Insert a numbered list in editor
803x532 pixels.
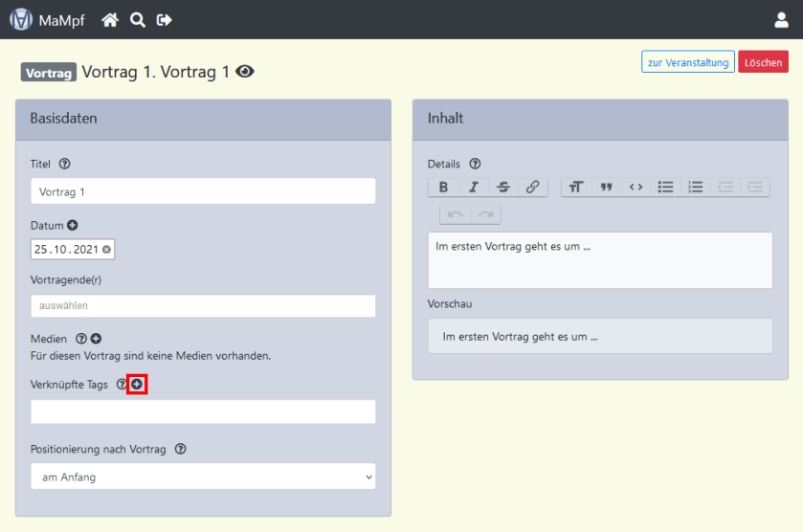click(696, 188)
